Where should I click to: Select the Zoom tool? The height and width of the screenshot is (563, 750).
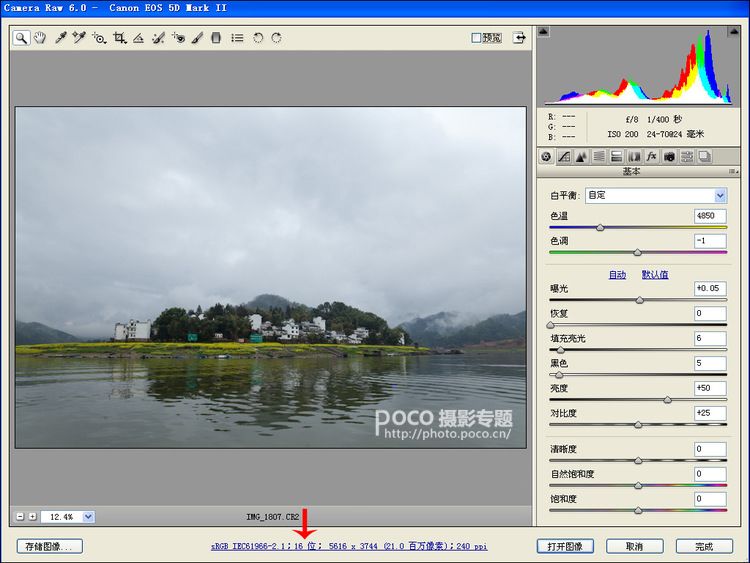22,38
